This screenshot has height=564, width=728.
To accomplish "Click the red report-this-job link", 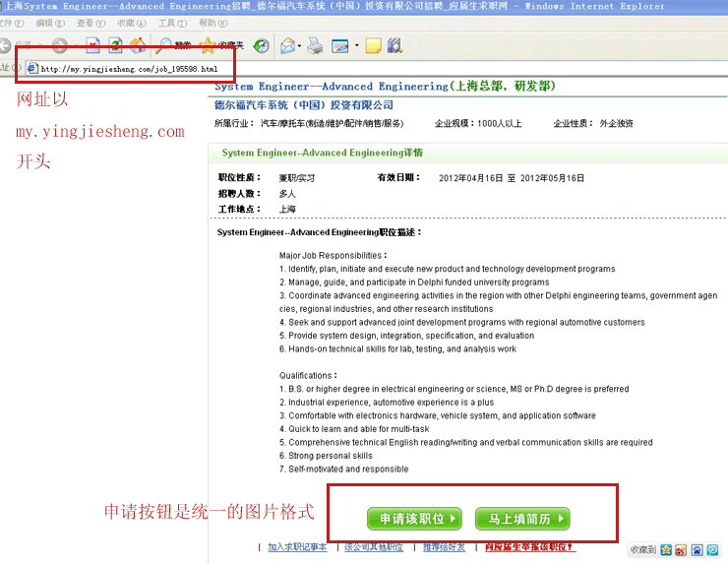I will pos(530,547).
